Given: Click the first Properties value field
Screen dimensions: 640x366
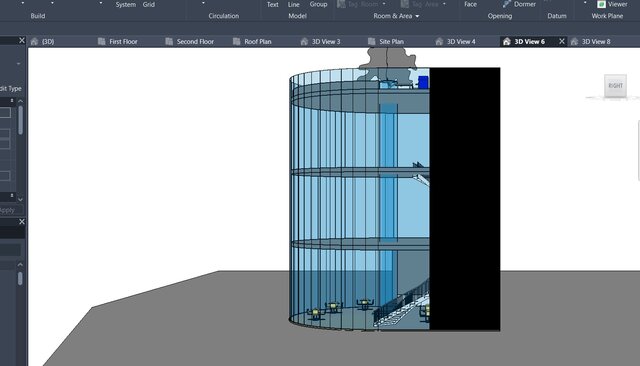Looking at the screenshot, I should click(x=5, y=112).
